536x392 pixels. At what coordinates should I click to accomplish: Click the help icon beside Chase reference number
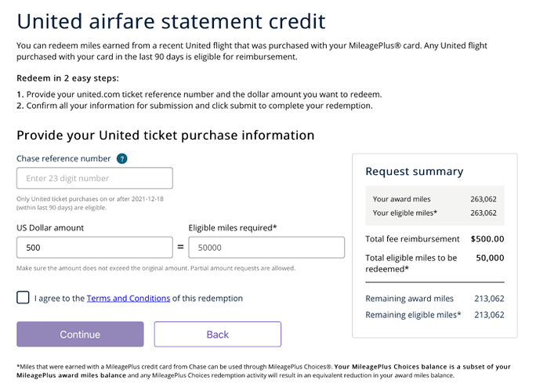pyautogui.click(x=122, y=158)
